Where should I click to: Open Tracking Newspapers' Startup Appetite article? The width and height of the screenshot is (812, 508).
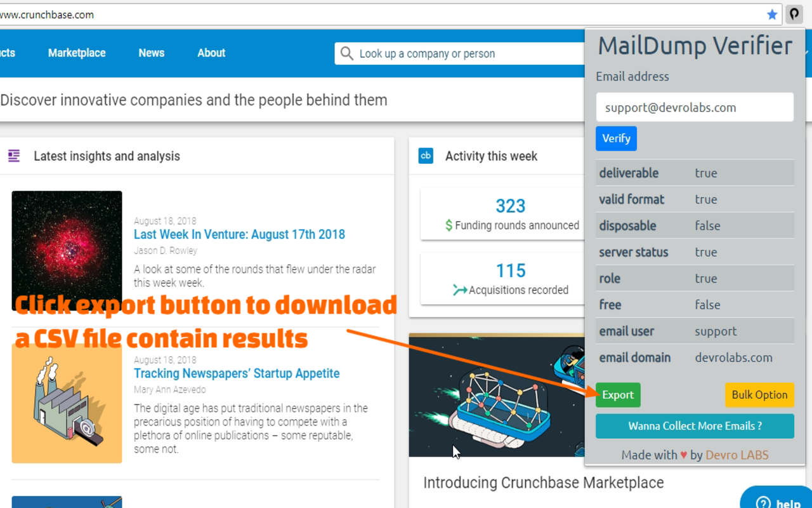tap(237, 374)
